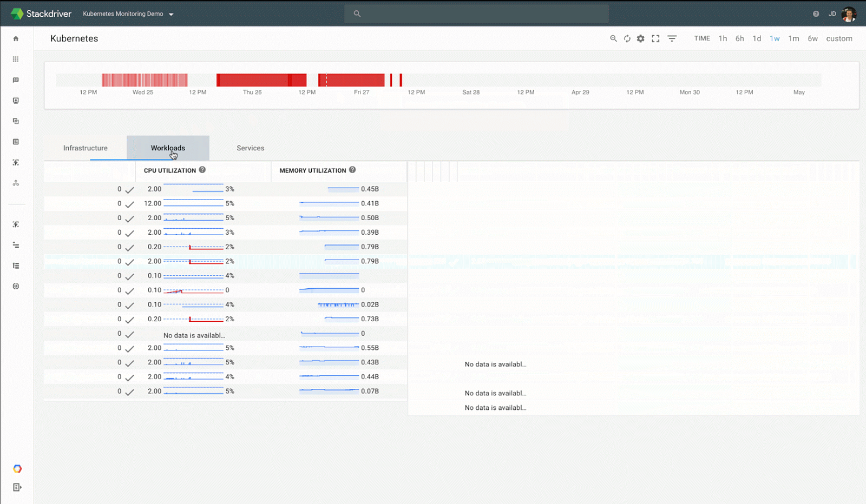Click the Kubernetes page title
This screenshot has width=866, height=504.
(74, 38)
